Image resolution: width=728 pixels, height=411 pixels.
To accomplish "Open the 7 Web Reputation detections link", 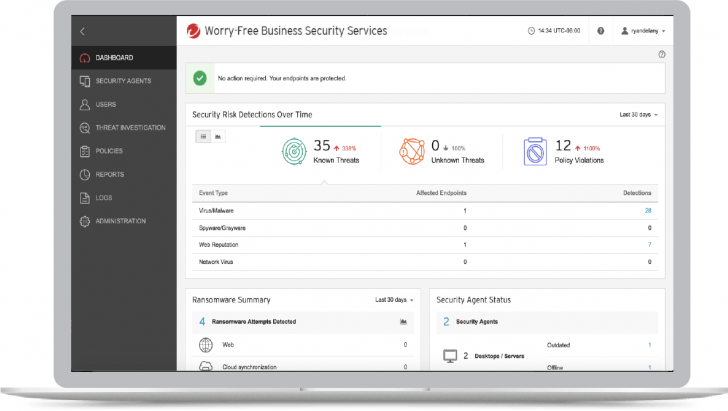I will [x=649, y=245].
